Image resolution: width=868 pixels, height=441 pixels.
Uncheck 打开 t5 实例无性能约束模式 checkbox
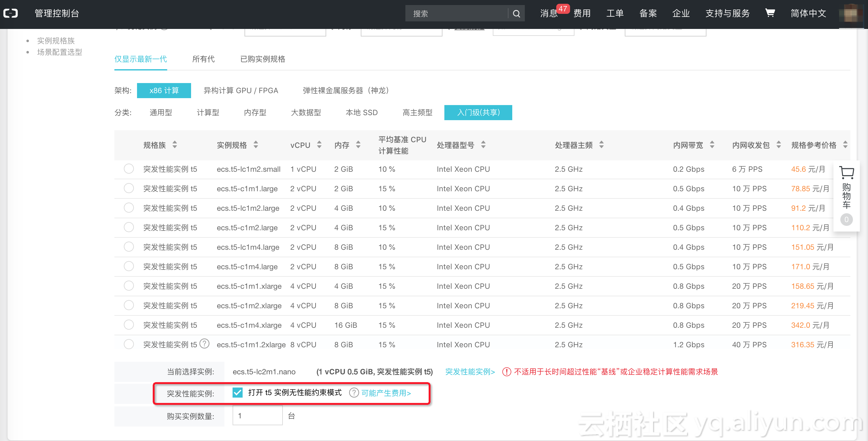[238, 393]
